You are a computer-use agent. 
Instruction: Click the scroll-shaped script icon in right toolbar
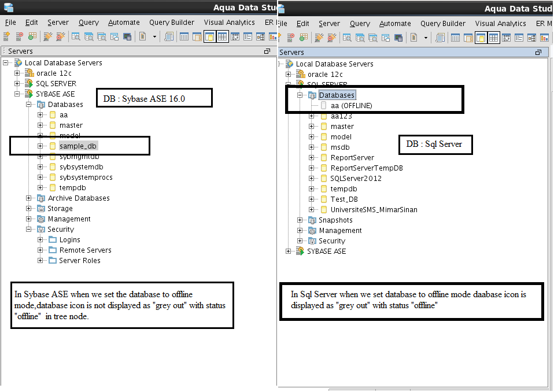pyautogui.click(x=440, y=38)
